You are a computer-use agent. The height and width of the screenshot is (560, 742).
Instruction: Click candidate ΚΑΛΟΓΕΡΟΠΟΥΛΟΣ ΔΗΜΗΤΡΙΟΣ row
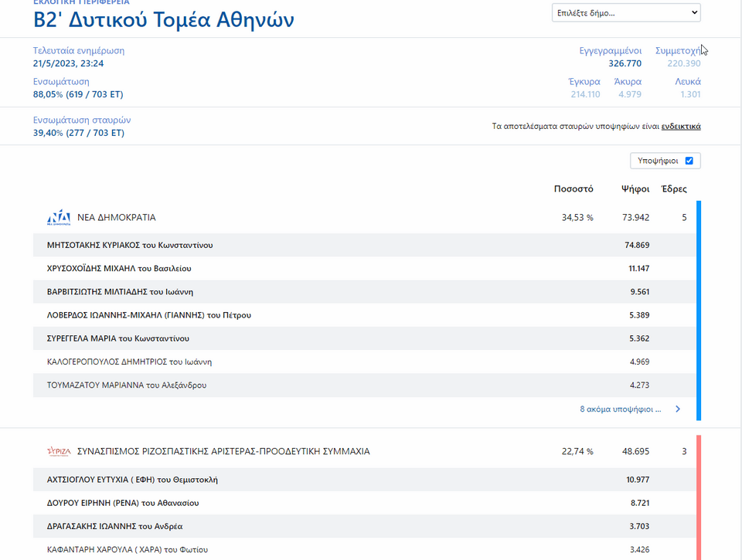pos(364,361)
